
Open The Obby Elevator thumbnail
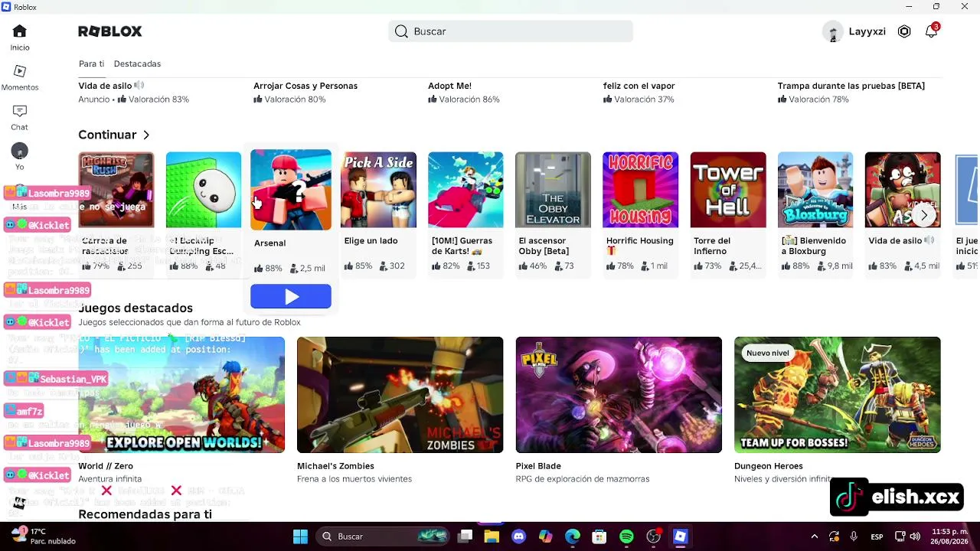tap(553, 190)
